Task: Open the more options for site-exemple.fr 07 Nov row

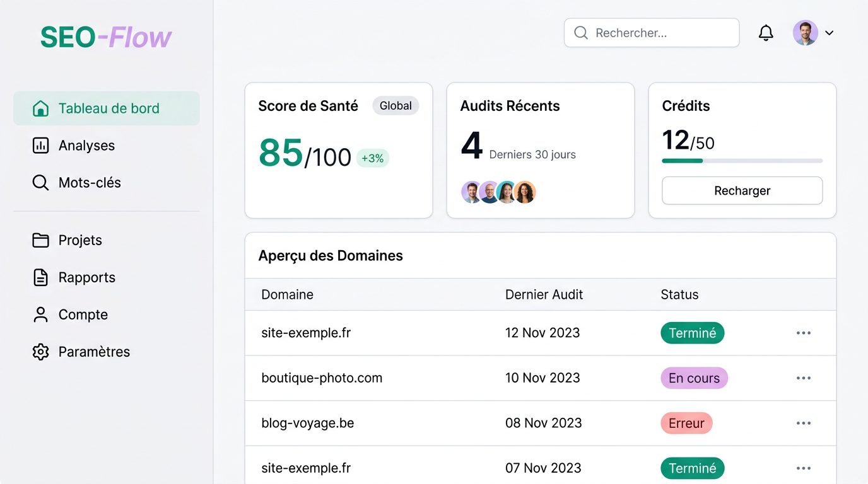Action: [804, 468]
